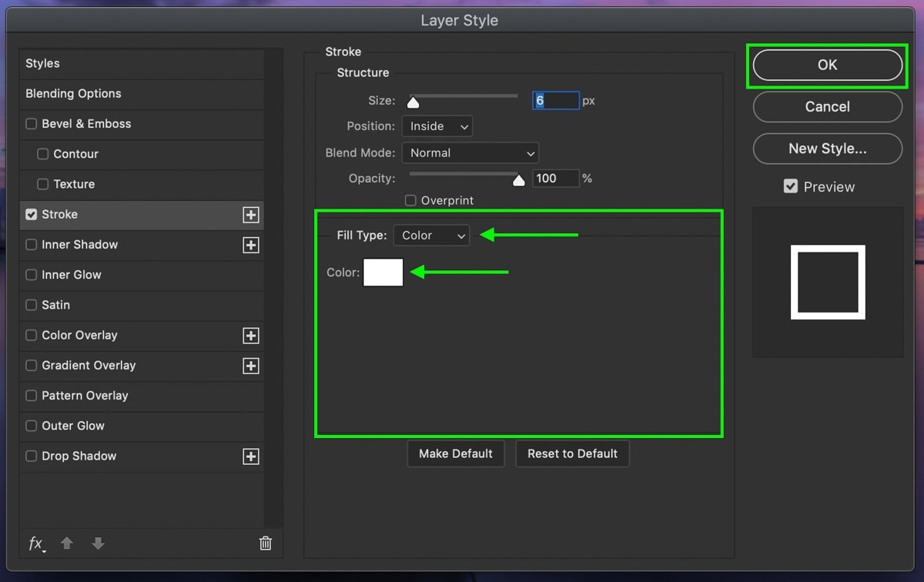Click the Reset to Default button

coord(572,453)
